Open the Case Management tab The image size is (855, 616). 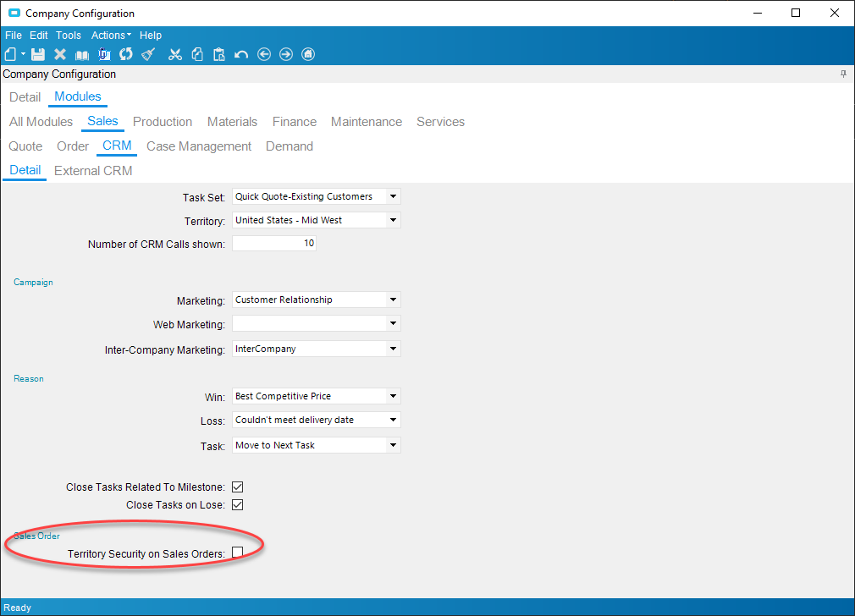[199, 146]
